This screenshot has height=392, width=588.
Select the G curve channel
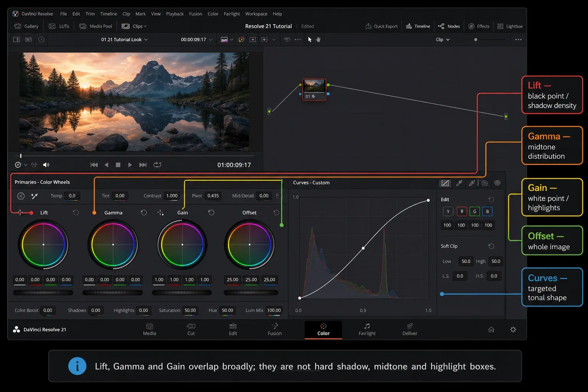click(x=475, y=211)
